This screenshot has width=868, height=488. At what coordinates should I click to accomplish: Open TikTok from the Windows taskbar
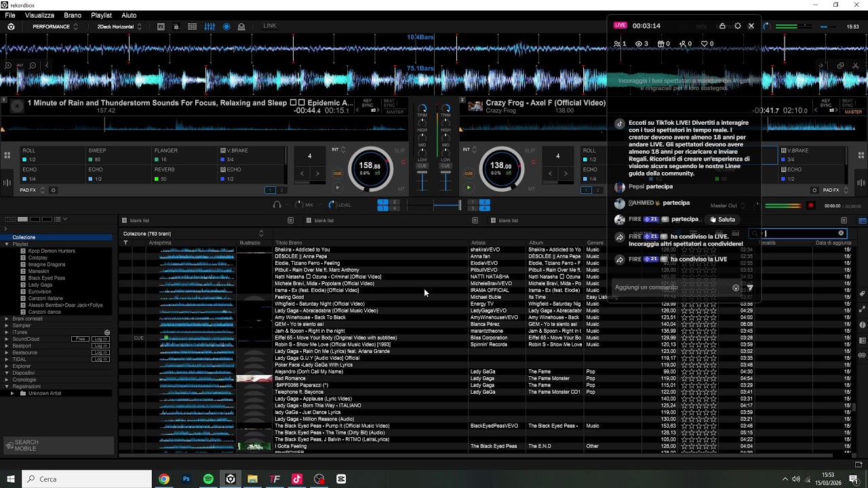point(297,479)
